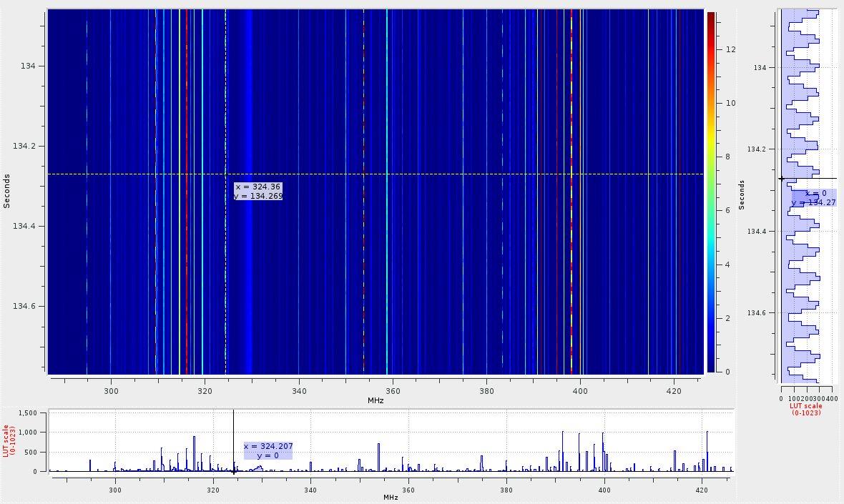The height and width of the screenshot is (504, 844).
Task: Click the 300 tick on spectrogram frequency axis
Action: [111, 391]
